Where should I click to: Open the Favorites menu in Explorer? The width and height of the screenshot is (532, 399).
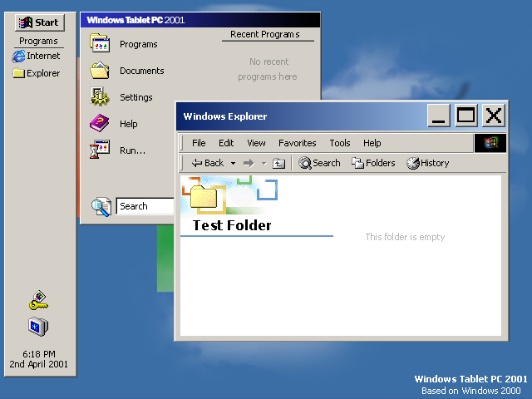click(x=298, y=143)
